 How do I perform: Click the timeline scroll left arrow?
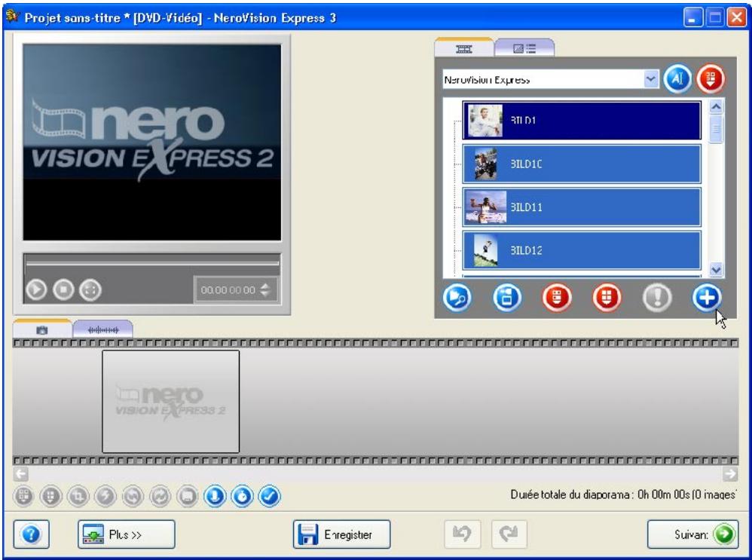click(21, 474)
